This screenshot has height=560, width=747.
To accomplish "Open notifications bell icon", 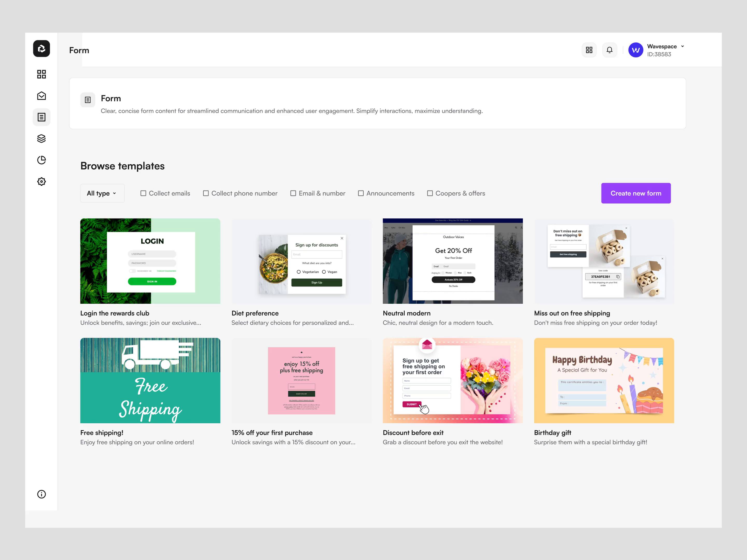I will pyautogui.click(x=610, y=50).
